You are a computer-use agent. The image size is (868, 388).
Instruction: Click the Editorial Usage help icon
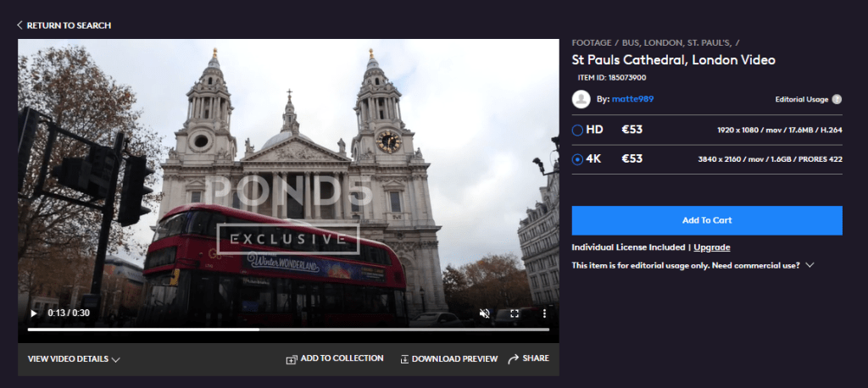point(837,99)
